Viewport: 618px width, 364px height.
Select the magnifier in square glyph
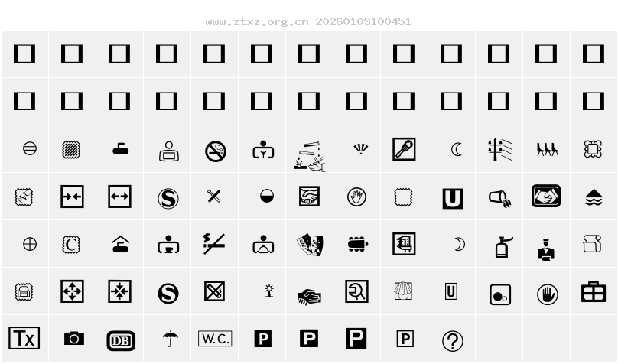[x=356, y=291]
